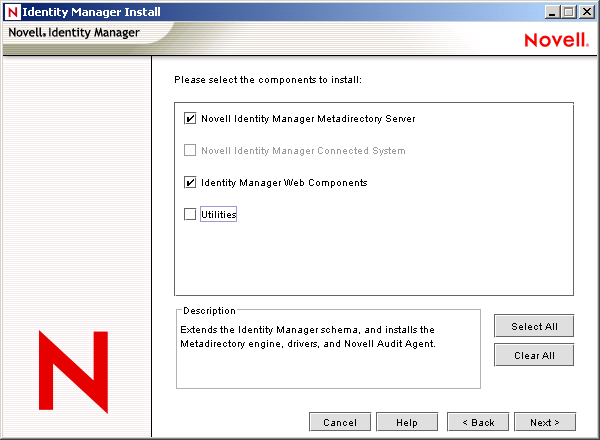Enable the Utilities checkbox
Image resolution: width=600 pixels, height=440 pixels.
[x=190, y=214]
